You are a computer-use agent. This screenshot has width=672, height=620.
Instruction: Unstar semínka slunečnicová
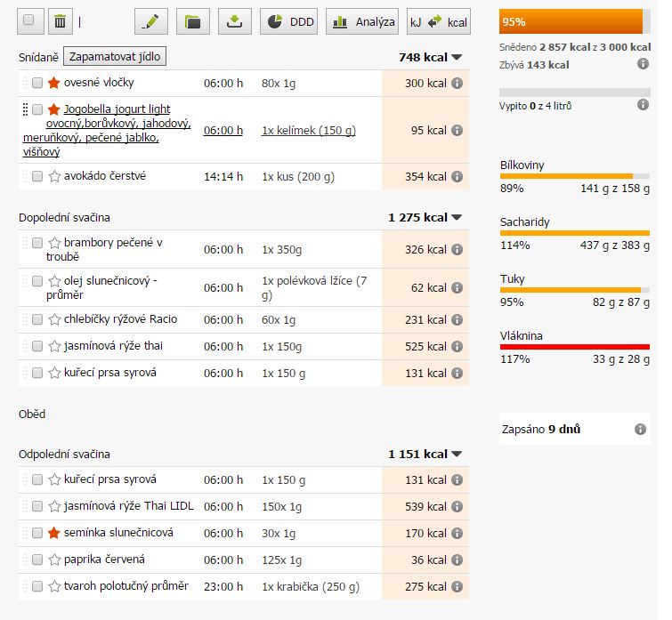pos(53,533)
